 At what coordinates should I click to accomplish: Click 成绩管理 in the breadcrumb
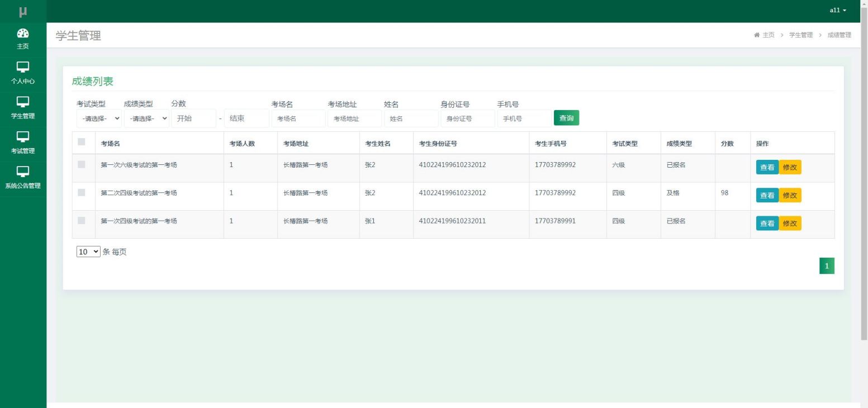click(839, 35)
